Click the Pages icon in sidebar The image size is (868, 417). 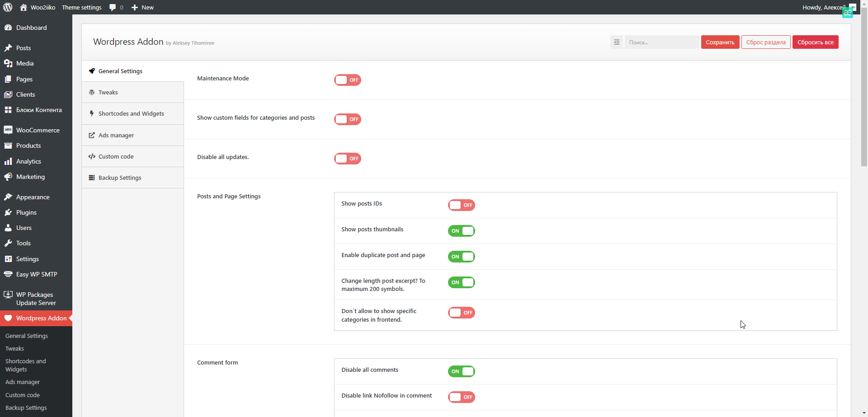8,79
